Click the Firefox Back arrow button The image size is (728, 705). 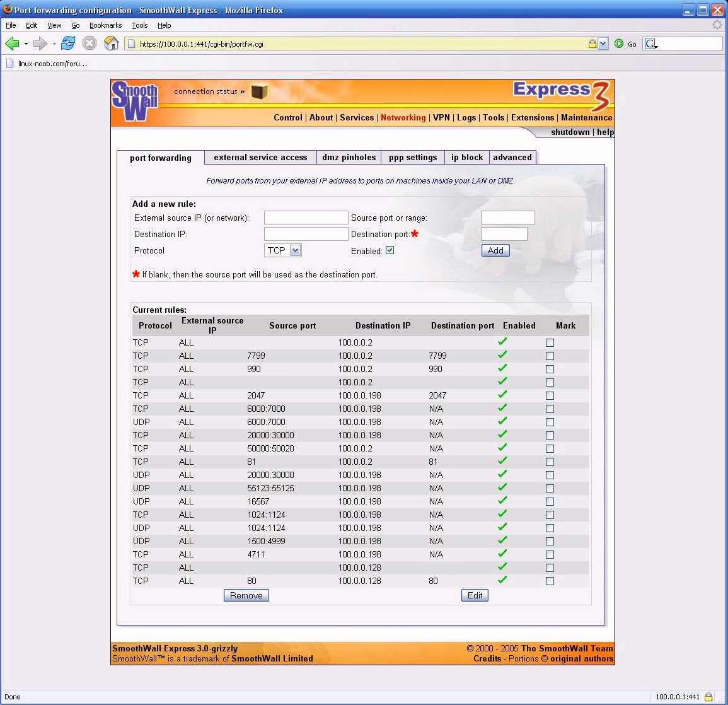(x=12, y=44)
